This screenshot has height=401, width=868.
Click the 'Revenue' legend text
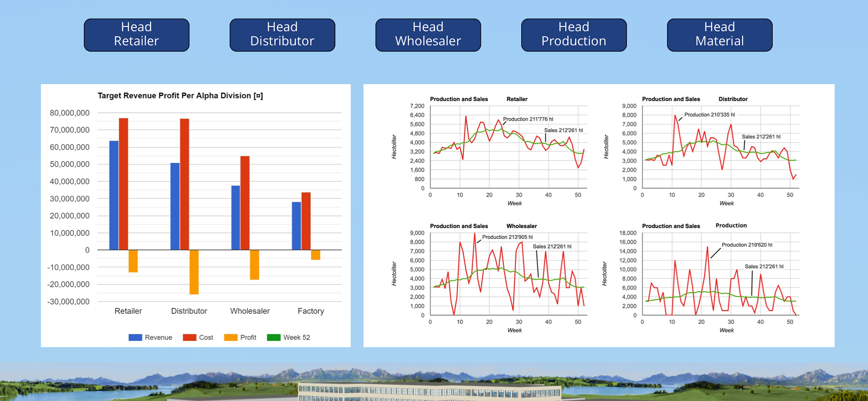coord(158,337)
